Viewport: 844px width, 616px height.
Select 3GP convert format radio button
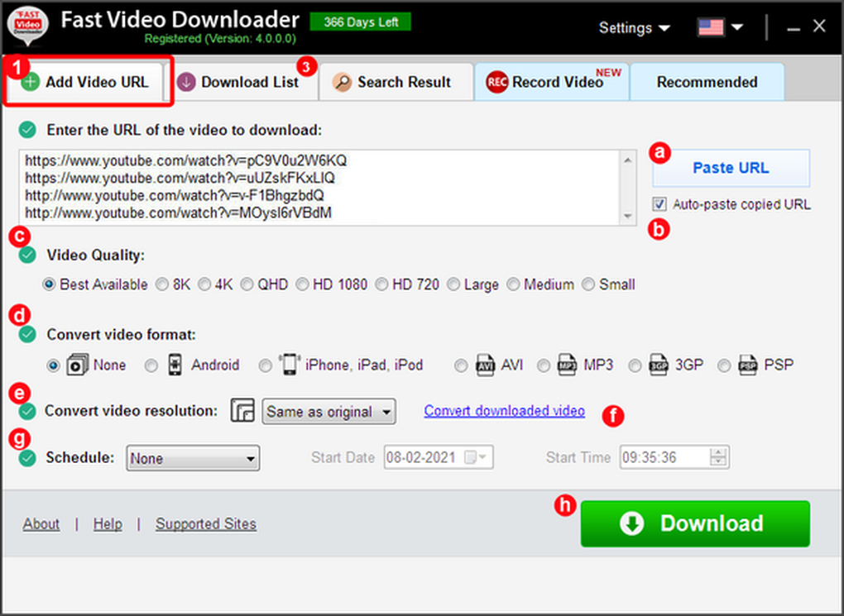(x=635, y=365)
